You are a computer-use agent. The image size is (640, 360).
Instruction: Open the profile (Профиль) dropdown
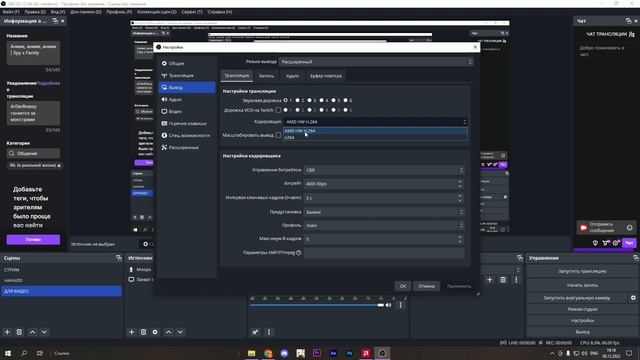384,225
